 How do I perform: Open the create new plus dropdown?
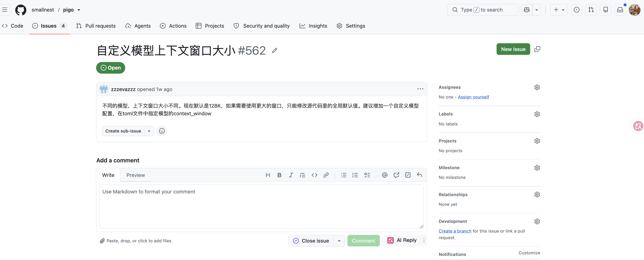[559, 10]
